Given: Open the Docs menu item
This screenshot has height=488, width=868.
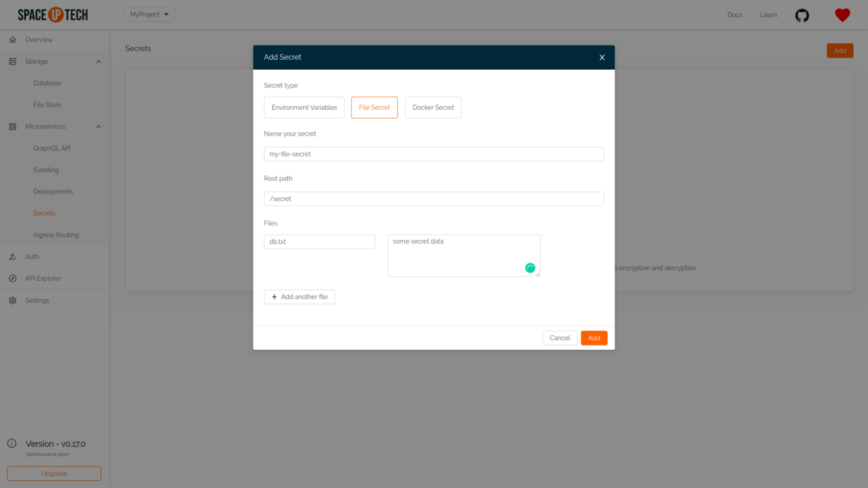Looking at the screenshot, I should [734, 14].
